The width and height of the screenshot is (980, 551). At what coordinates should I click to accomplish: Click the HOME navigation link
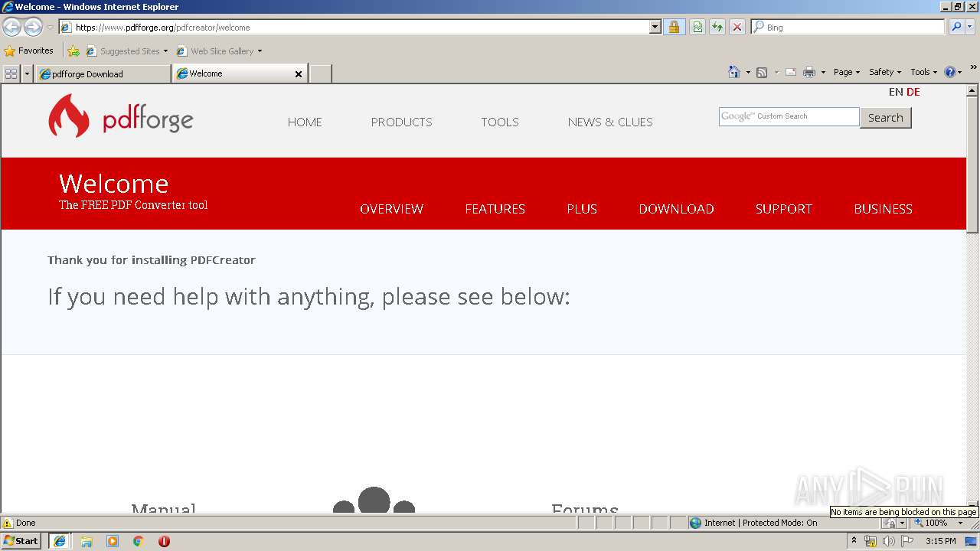tap(305, 122)
